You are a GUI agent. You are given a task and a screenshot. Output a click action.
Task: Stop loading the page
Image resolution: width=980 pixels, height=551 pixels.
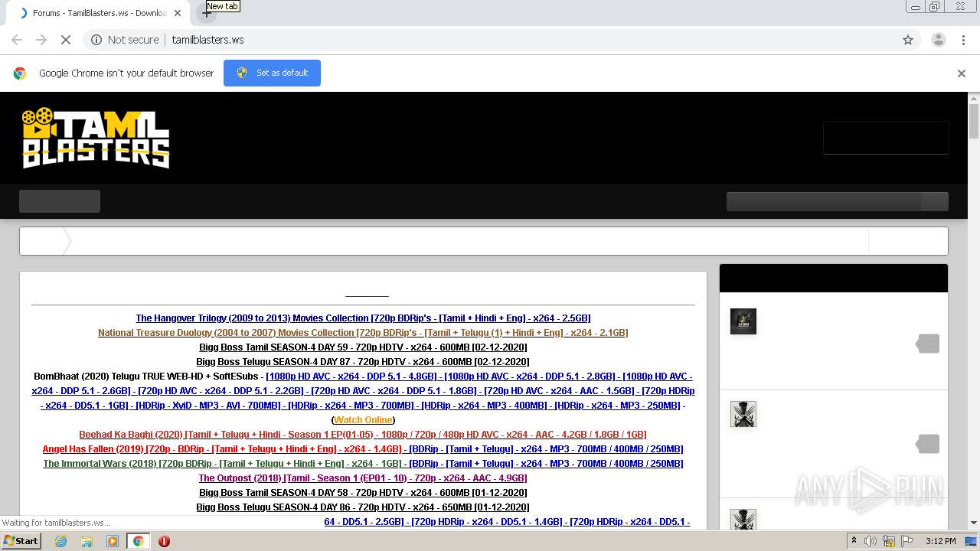tap(66, 40)
